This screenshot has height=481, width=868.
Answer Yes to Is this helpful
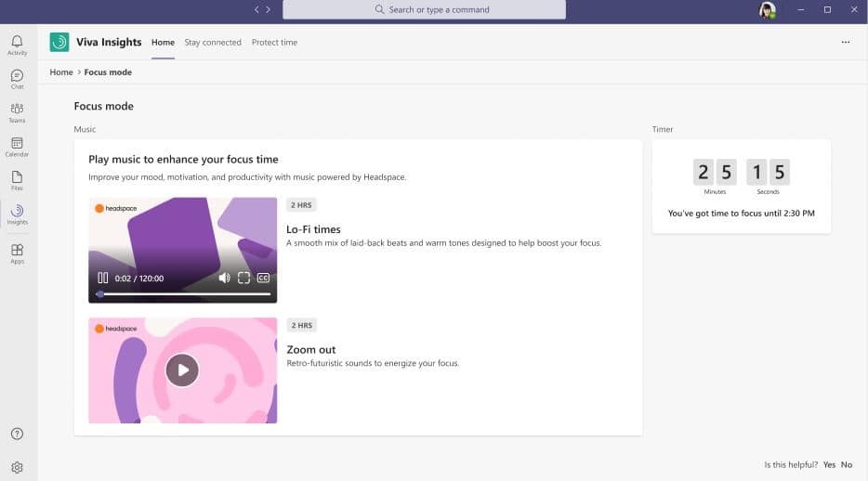pos(829,464)
